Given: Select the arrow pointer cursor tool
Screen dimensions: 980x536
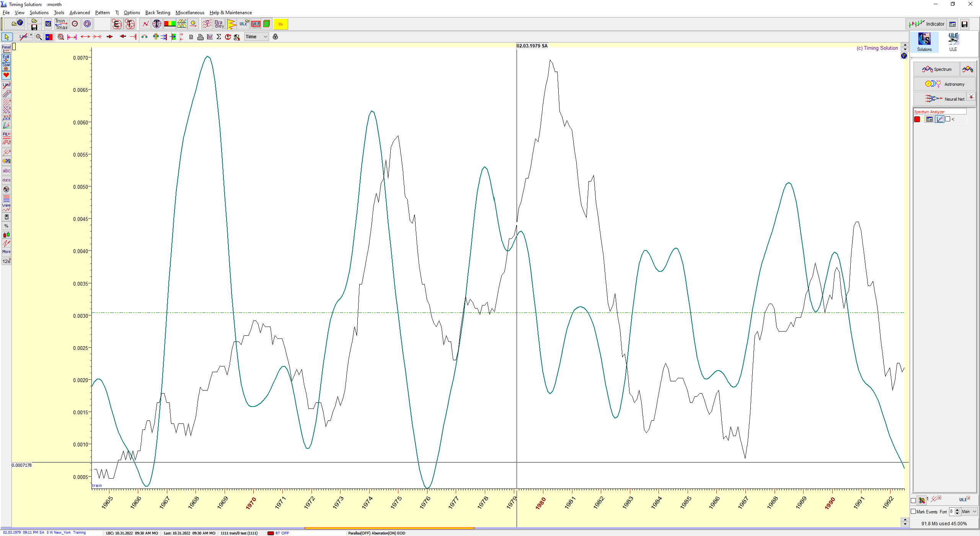Looking at the screenshot, I should tap(7, 37).
